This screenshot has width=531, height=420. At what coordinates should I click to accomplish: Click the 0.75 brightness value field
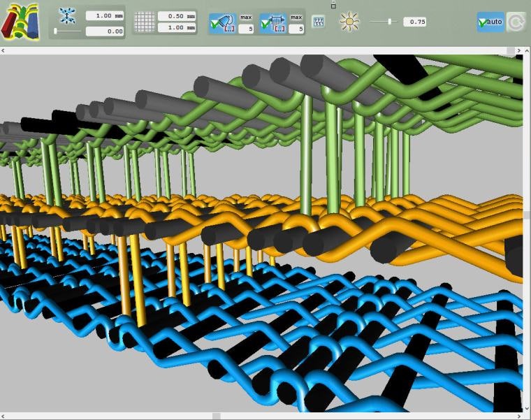[418, 22]
